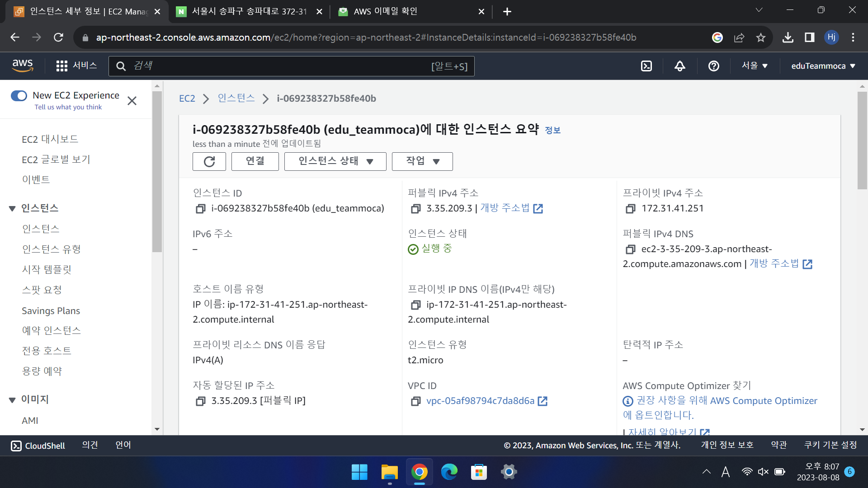The width and height of the screenshot is (868, 488).
Task: Open the Chrome tab search chevron
Action: 759,10
